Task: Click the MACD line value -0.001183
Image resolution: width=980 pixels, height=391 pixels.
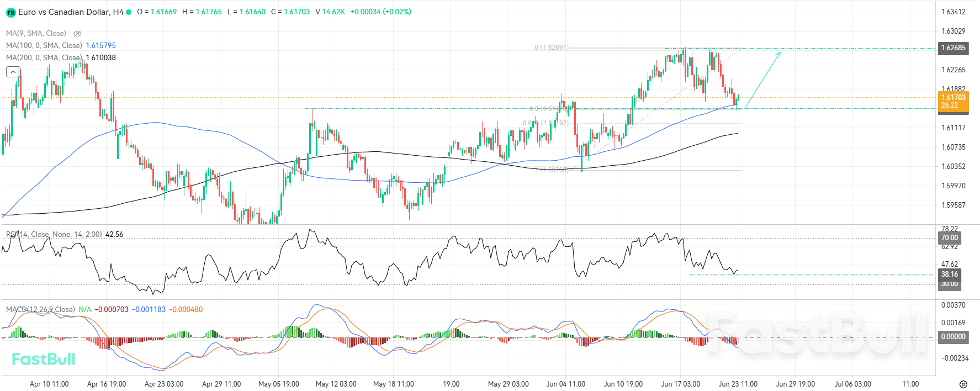Action: coord(149,310)
